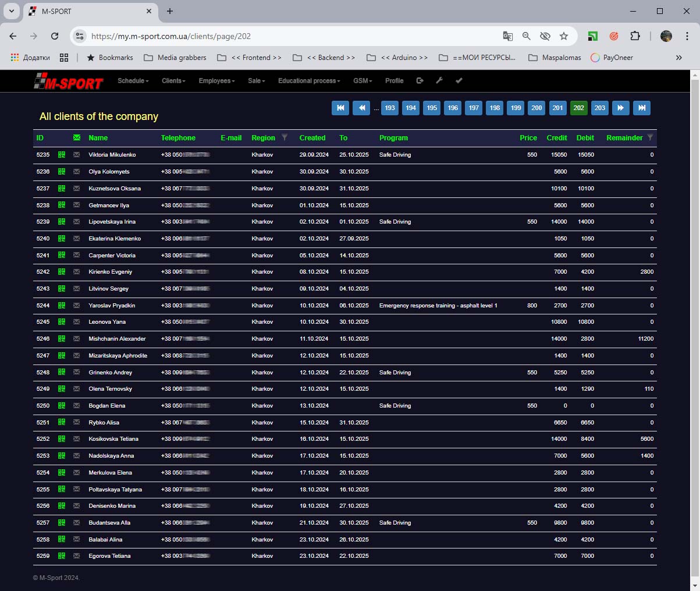Go to page 203

[x=599, y=108]
